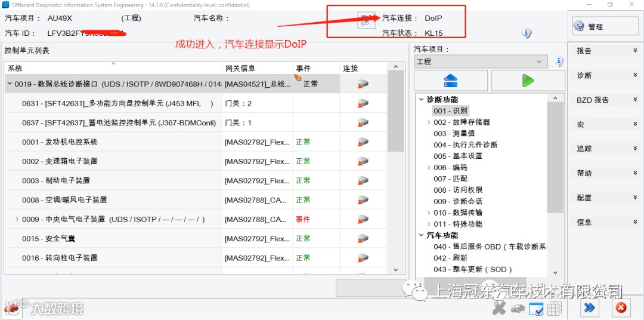Click the connection icon for 0015 安全气囊
This screenshot has width=644, height=320.
(363, 239)
